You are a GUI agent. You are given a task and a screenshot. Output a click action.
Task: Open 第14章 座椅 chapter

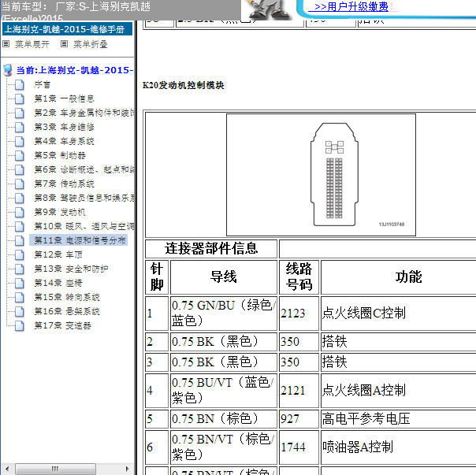(x=58, y=283)
